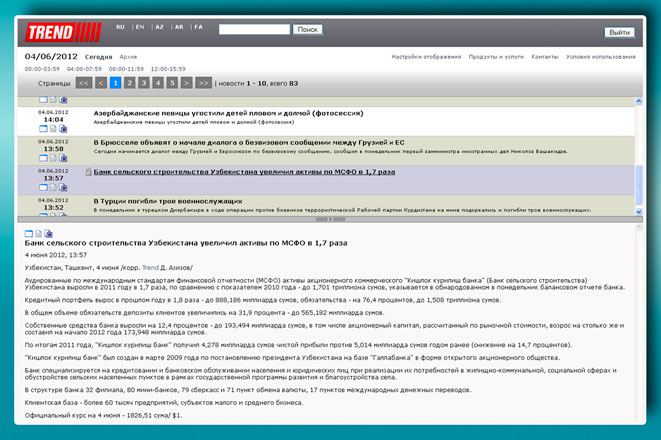Click the document icon in the row above 14:04
Screen dimensions: 661x440
click(x=53, y=100)
